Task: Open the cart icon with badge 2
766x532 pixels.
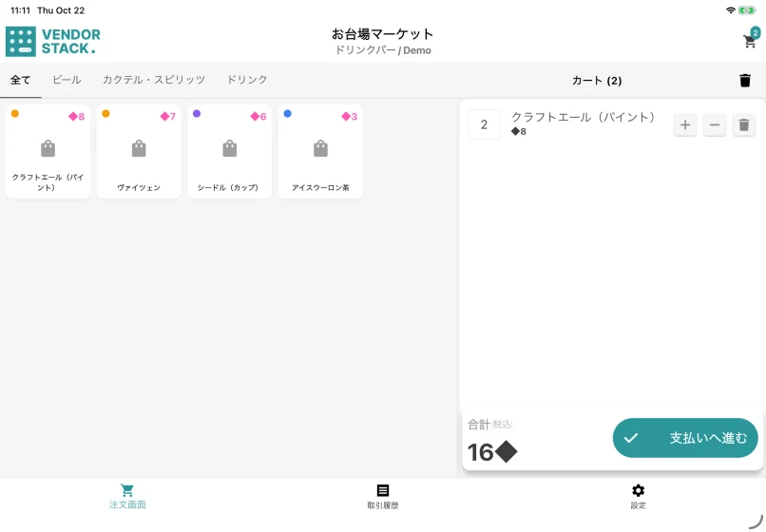Action: point(751,39)
